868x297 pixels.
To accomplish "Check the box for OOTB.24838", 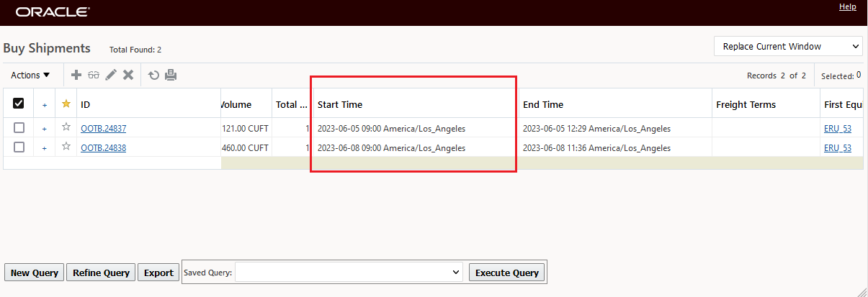I will [19, 147].
